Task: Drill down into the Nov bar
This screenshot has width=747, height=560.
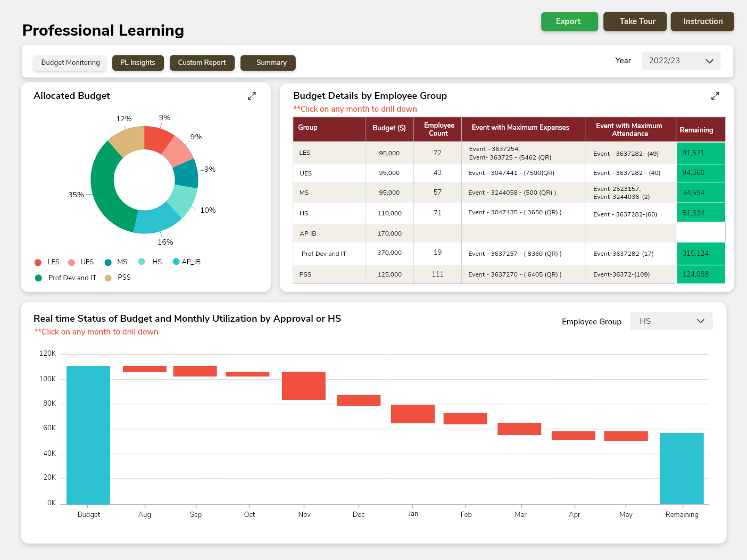Action: (304, 386)
